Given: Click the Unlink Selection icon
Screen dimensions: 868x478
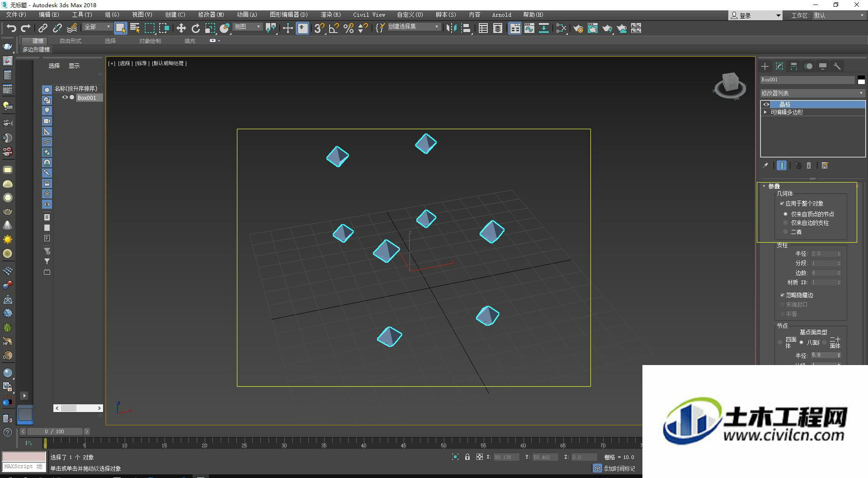Looking at the screenshot, I should (x=57, y=28).
